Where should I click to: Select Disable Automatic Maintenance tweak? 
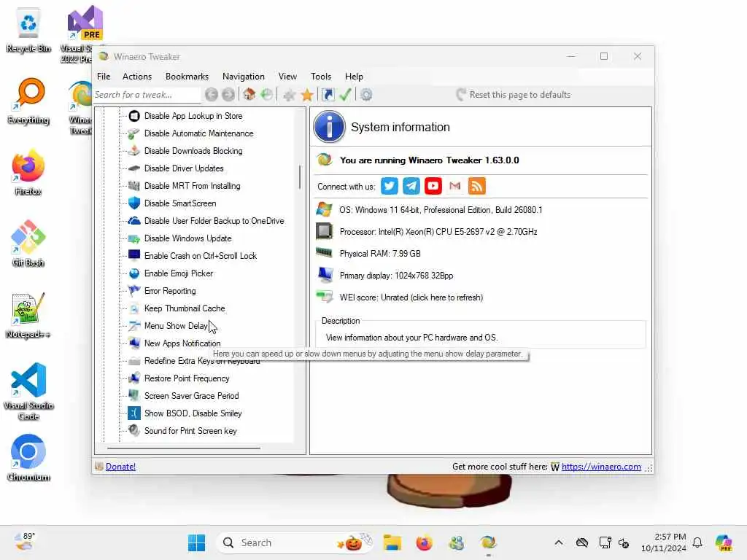[198, 134]
